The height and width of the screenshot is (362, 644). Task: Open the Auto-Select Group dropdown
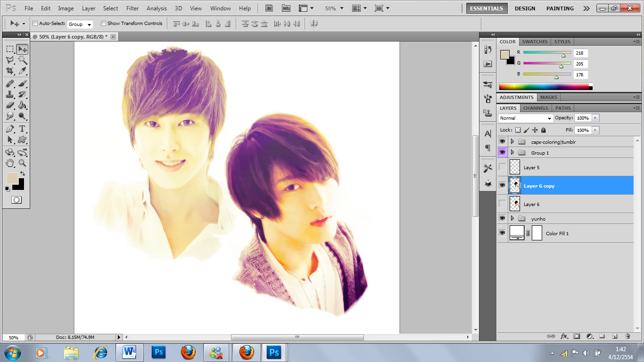coord(80,24)
